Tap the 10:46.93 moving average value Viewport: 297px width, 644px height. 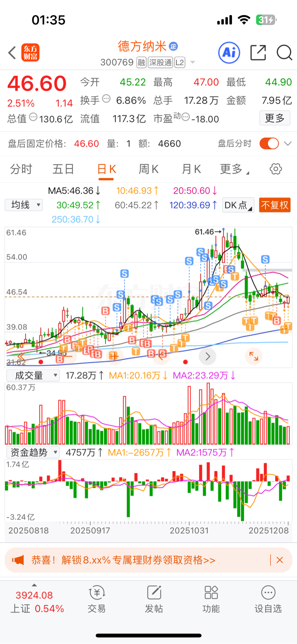(x=138, y=191)
